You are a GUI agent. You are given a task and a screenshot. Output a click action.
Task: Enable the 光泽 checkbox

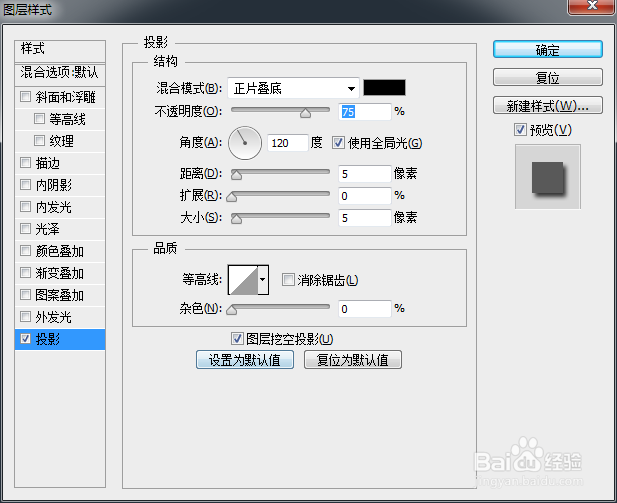coord(26,228)
